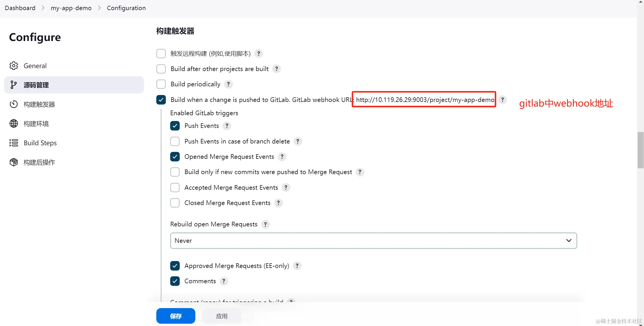Open help for Closed Merge Request Events
This screenshot has height=326, width=644.
278,203
